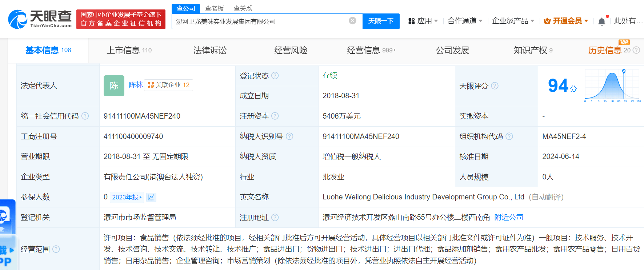Click the 关联企业 relation icon
The image size is (644, 270).
coord(151,85)
